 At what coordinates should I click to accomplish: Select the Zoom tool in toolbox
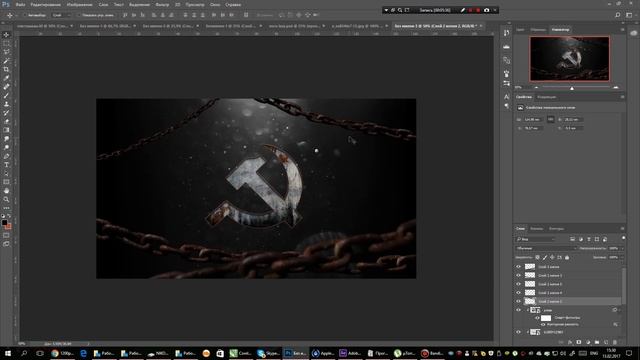[x=6, y=199]
